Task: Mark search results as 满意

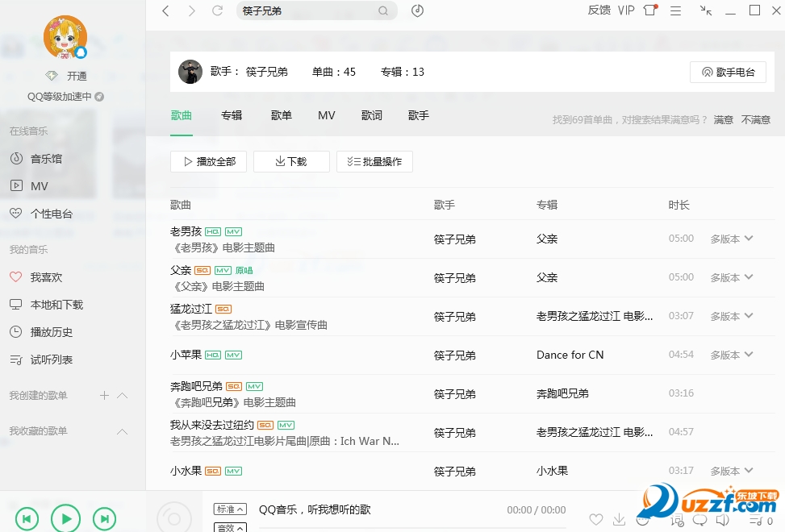Action: coord(722,118)
